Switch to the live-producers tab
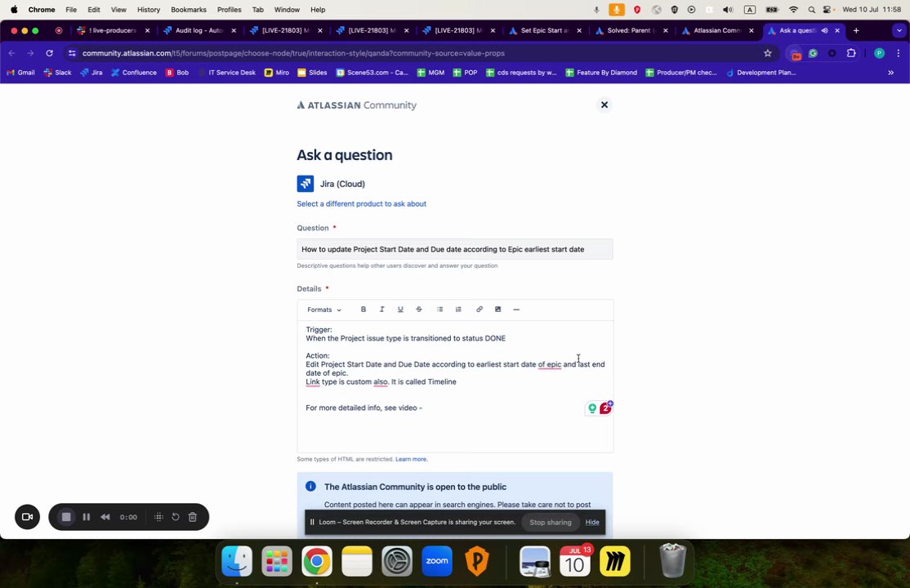The image size is (910, 588). pos(113,31)
